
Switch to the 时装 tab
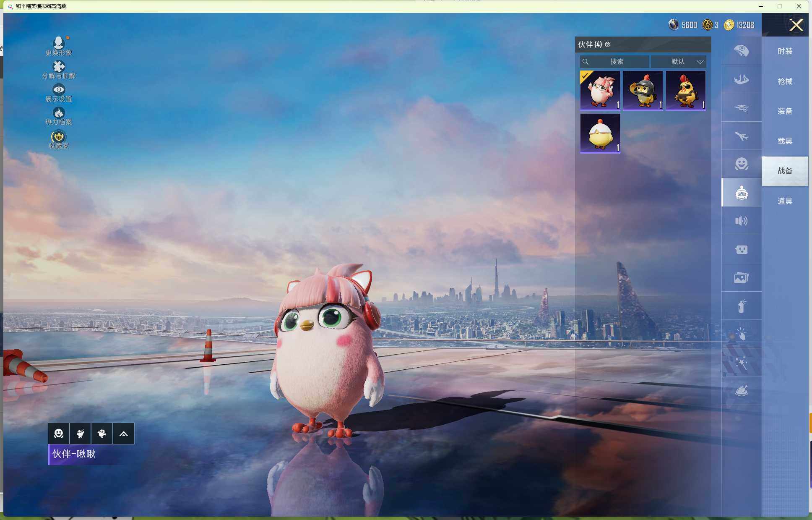[785, 51]
